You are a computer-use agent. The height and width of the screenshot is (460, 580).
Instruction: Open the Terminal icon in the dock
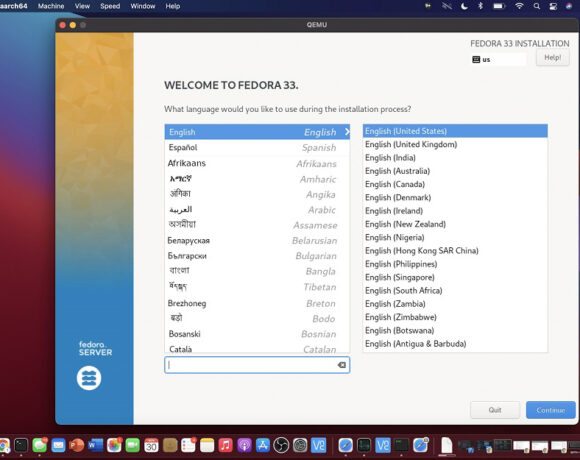point(21,445)
